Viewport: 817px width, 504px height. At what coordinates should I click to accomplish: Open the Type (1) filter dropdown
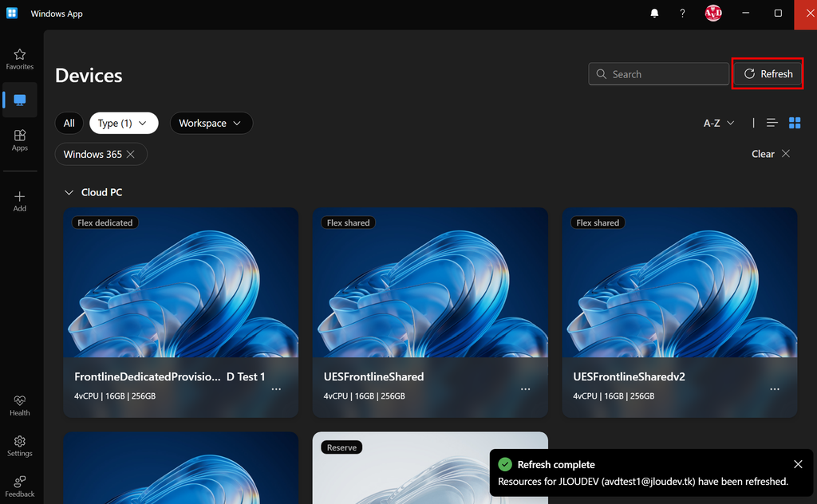pyautogui.click(x=124, y=123)
